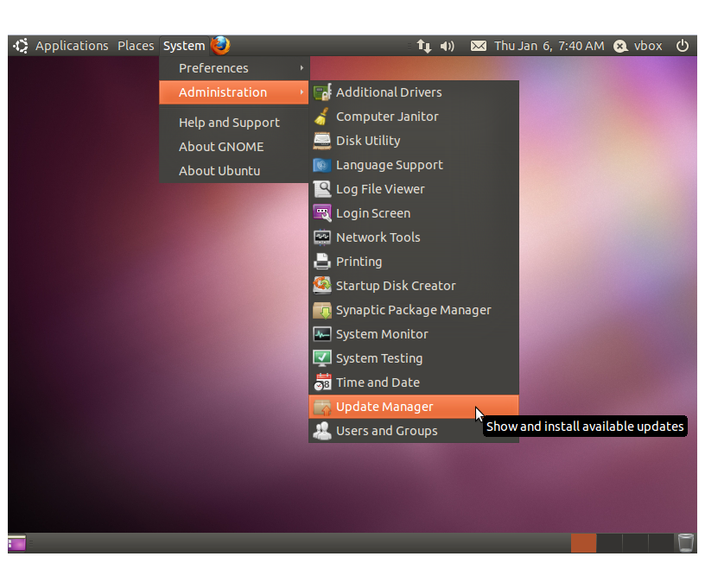Open Time and Date settings
Screen dimensions: 705x588
[414, 383]
